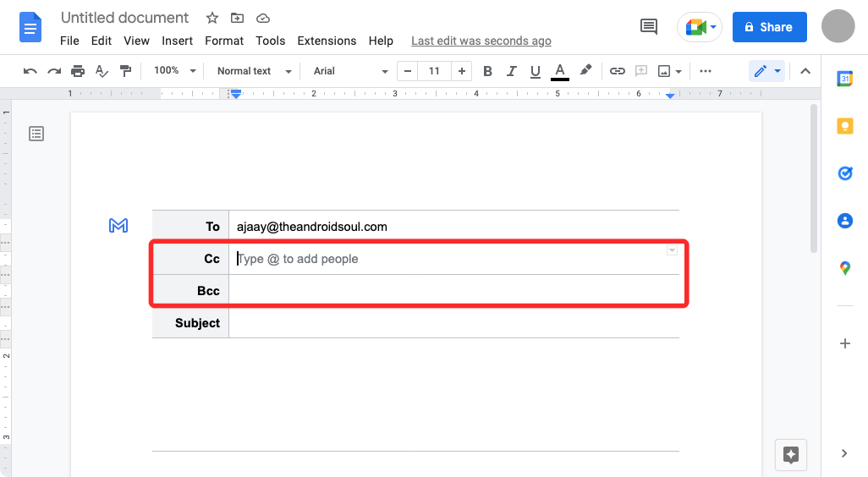Click the Untitled document title
This screenshot has height=477, width=868.
click(x=124, y=18)
